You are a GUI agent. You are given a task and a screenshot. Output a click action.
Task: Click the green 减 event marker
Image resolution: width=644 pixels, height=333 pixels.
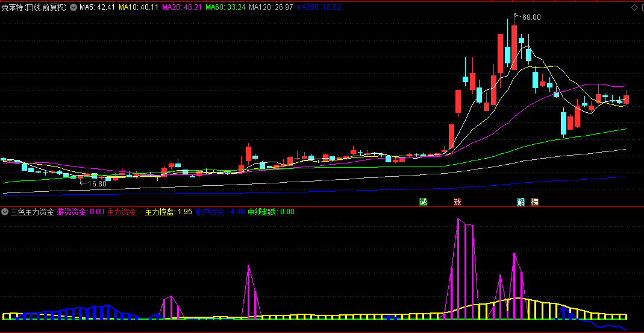pyautogui.click(x=423, y=202)
